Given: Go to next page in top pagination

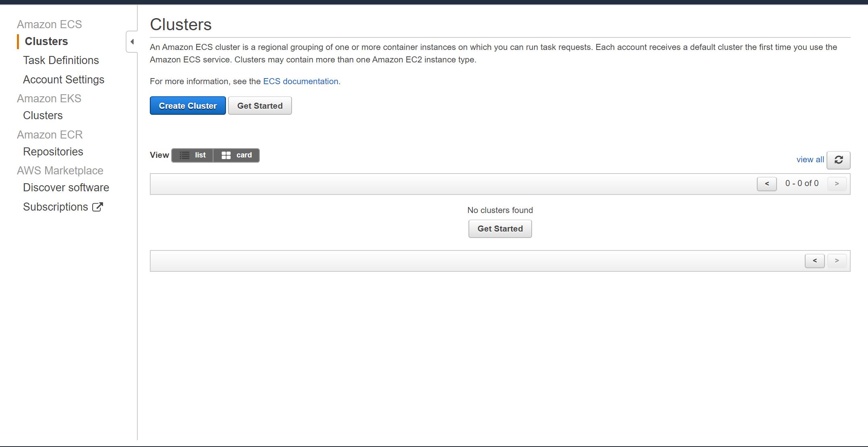Looking at the screenshot, I should click(837, 184).
